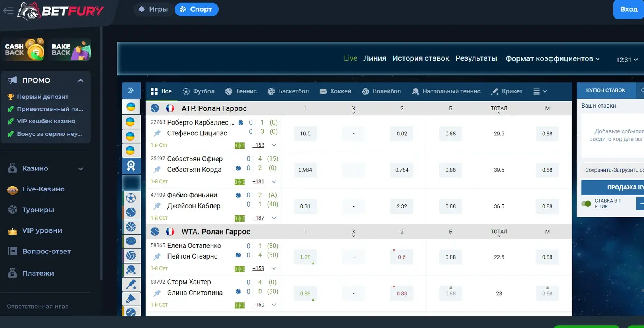Image resolution: width=644 pixels, height=328 pixels.
Task: Click the BetFury logo
Action: tap(60, 11)
